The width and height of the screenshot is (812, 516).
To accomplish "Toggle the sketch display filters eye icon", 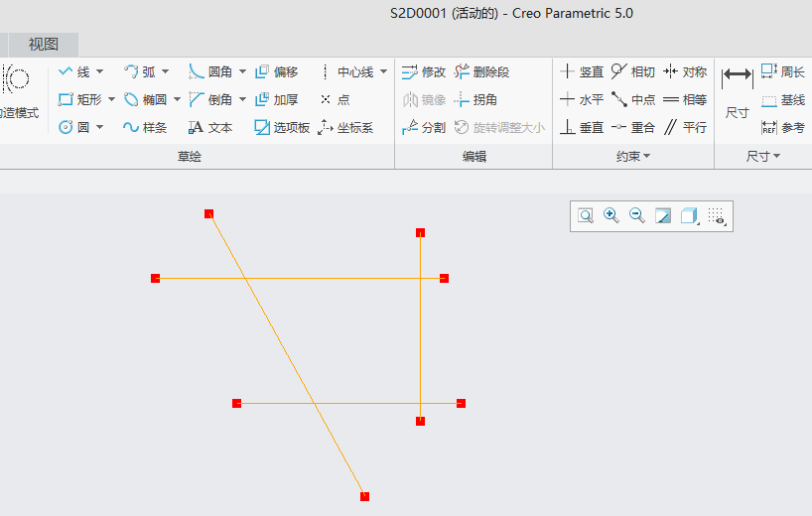I will (718, 216).
